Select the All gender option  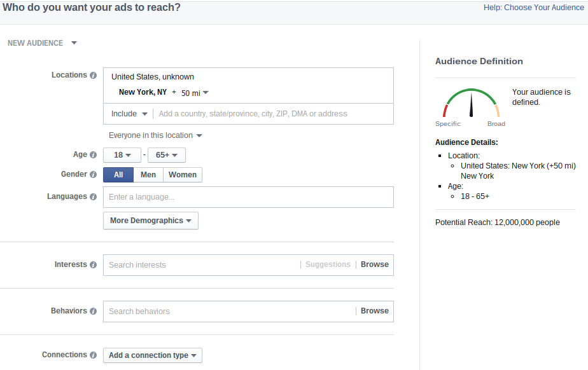[118, 175]
